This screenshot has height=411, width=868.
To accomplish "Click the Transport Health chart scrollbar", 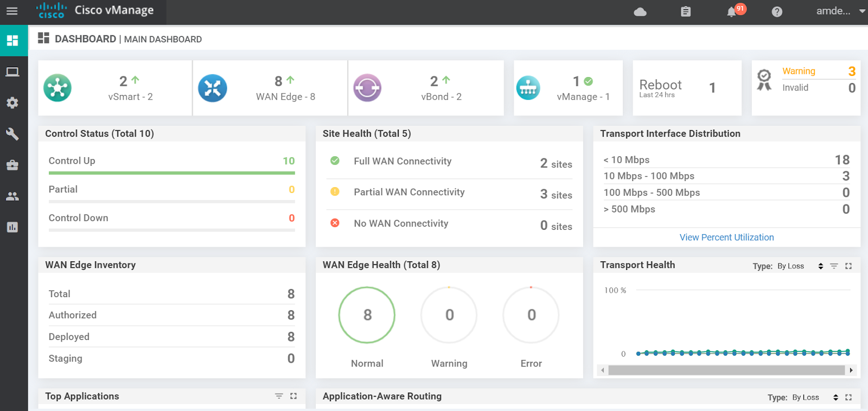I will pyautogui.click(x=726, y=370).
